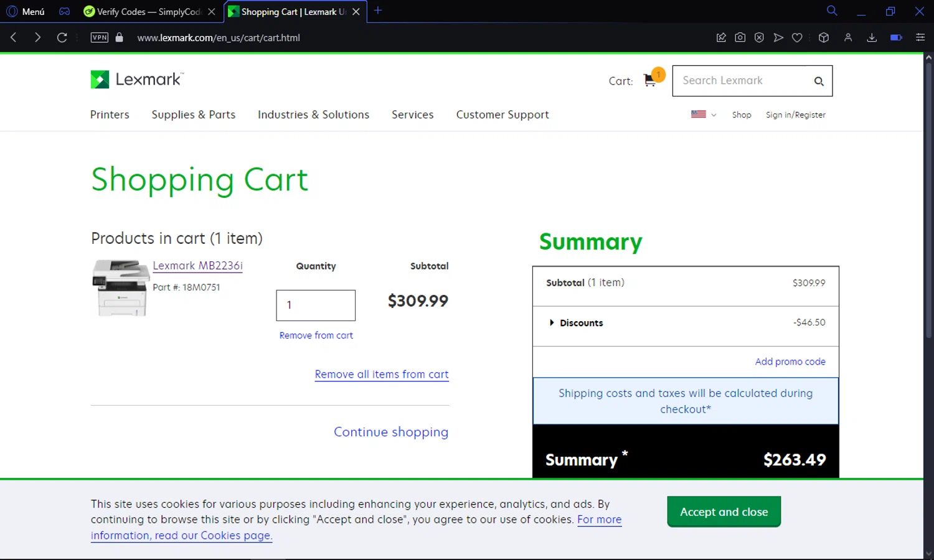Go back with the back arrow

pos(14,37)
